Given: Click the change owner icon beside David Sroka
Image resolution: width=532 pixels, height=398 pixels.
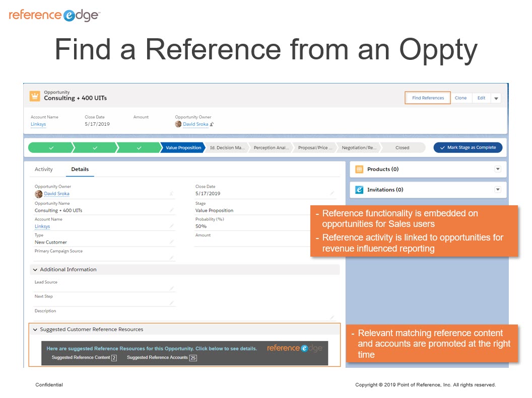Looking at the screenshot, I should click(212, 124).
